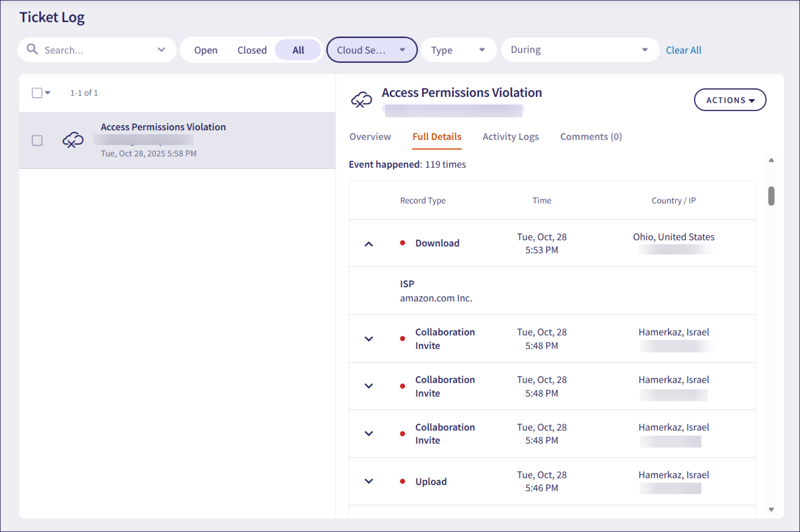Select the All tickets filter
The image size is (800, 532).
point(298,50)
